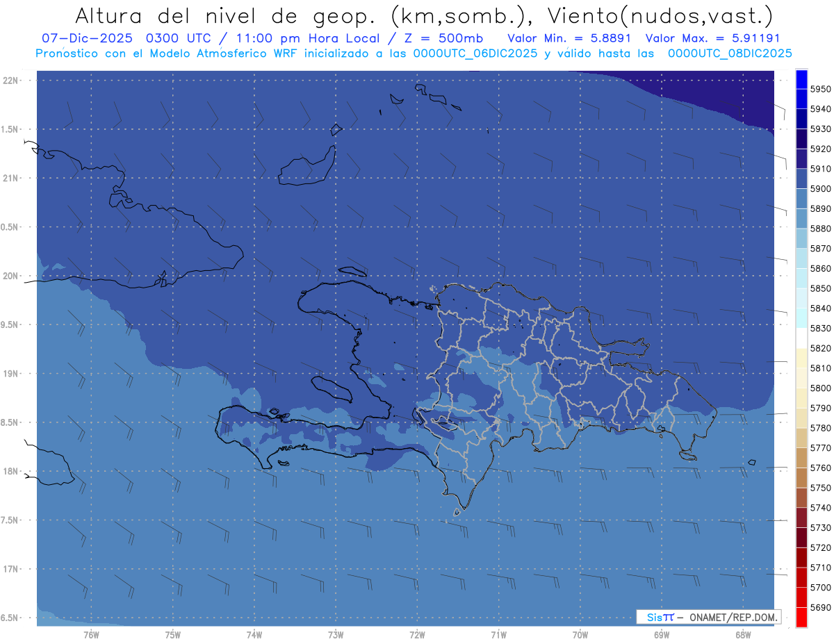Click the '74W' longitude label
This screenshot has width=834, height=644.
254,635
